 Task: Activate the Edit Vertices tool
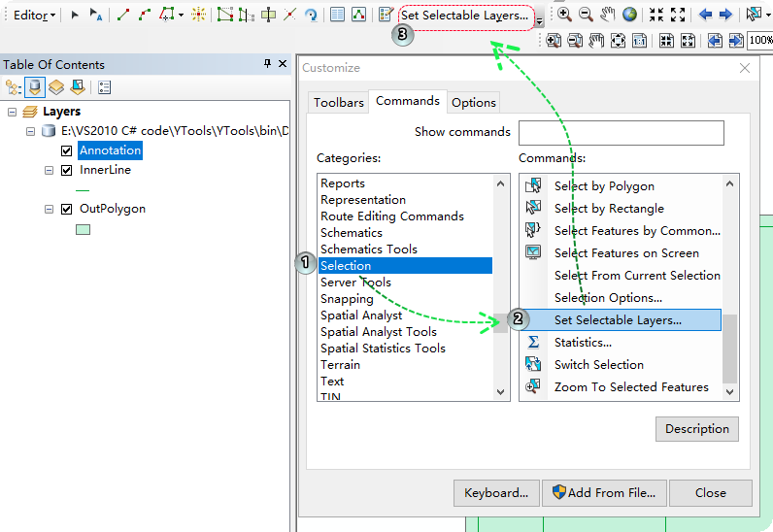224,15
